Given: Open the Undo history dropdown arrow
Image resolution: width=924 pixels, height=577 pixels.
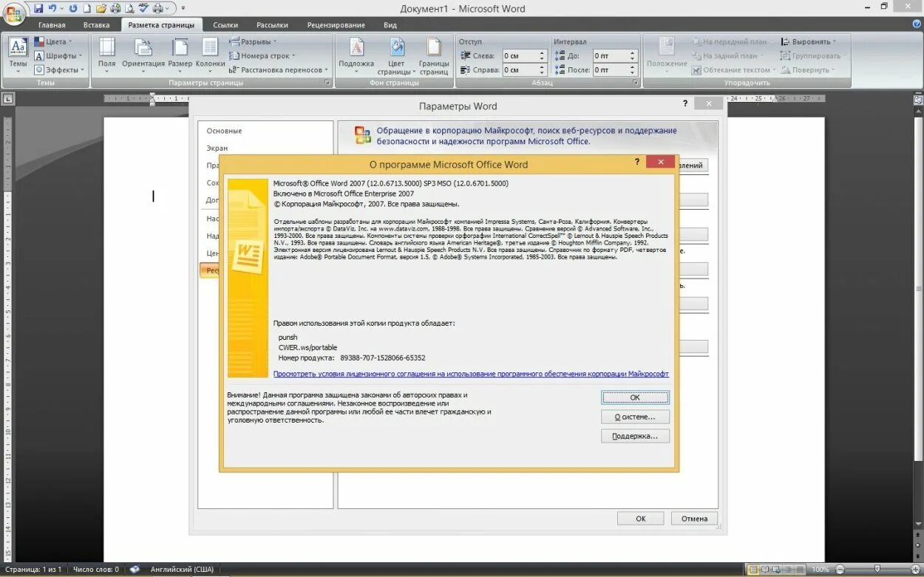Looking at the screenshot, I should coord(61,9).
